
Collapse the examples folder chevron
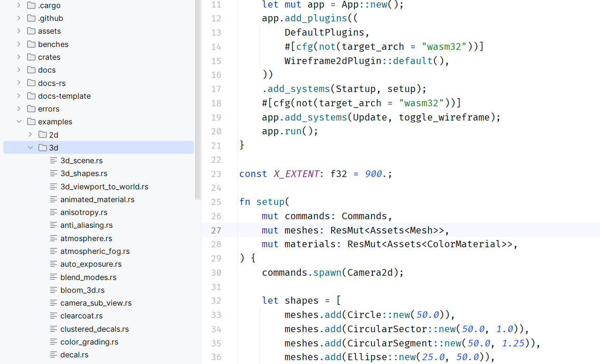pos(19,122)
